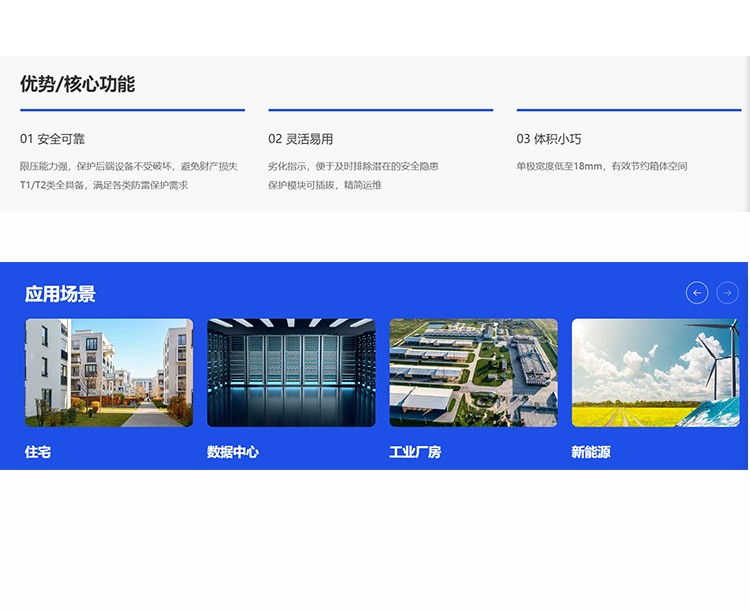Click the 劣化指示 description text
The image size is (750, 613).
(353, 166)
